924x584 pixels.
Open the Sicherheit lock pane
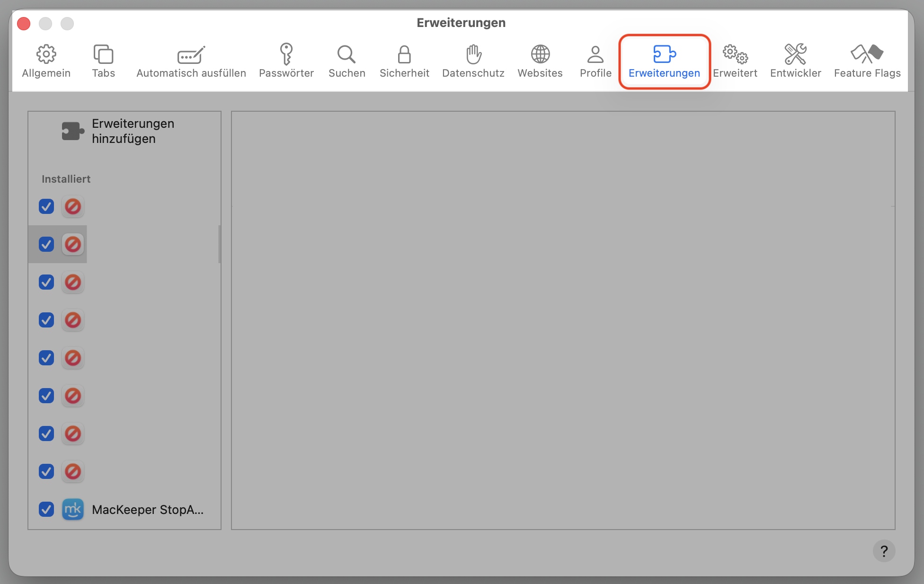[x=404, y=62]
